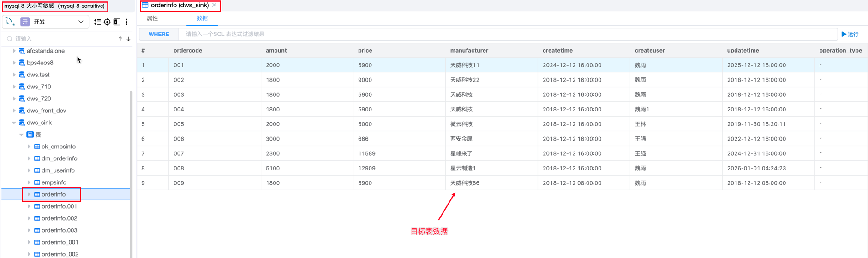868x258 pixels.
Task: Click the orderinfo.003 table icon
Action: coord(37,230)
